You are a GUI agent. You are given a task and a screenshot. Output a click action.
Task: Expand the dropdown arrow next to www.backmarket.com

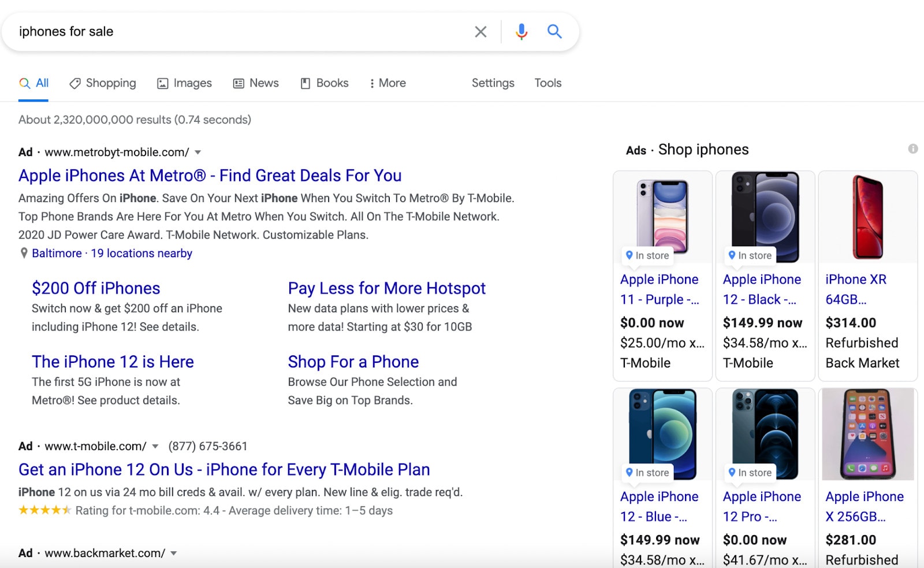click(174, 554)
